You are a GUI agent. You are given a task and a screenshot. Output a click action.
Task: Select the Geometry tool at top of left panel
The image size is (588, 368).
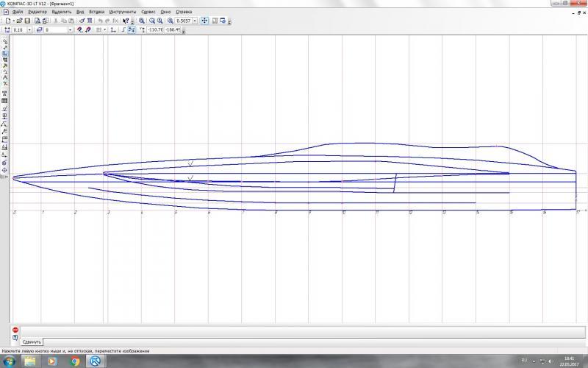[5, 40]
